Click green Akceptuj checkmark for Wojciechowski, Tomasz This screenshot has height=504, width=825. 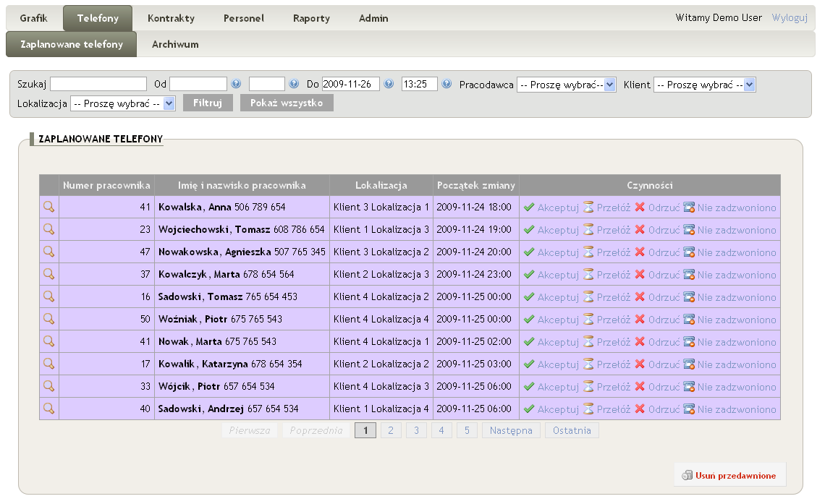pos(529,230)
